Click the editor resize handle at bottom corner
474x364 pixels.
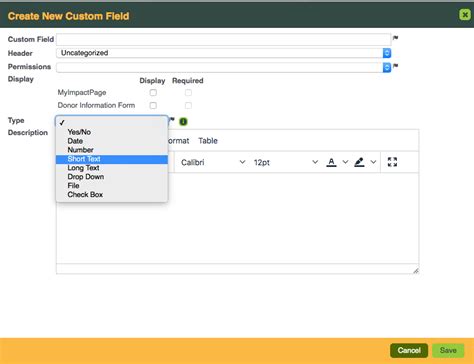[x=415, y=271]
